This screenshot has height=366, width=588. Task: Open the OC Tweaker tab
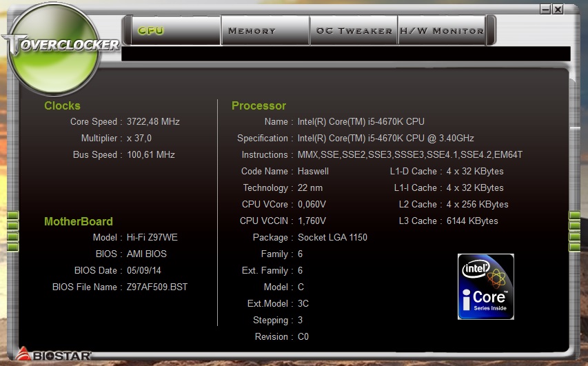pyautogui.click(x=354, y=31)
